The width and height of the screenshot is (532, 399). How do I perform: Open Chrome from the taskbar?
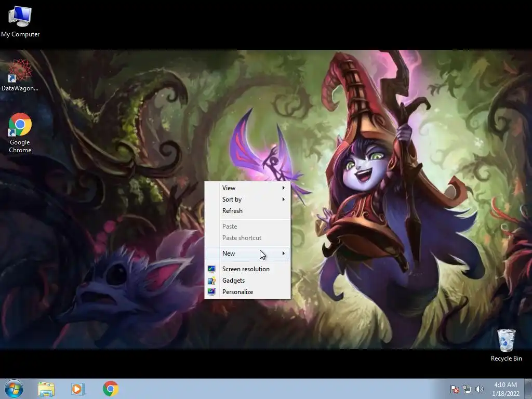point(110,389)
